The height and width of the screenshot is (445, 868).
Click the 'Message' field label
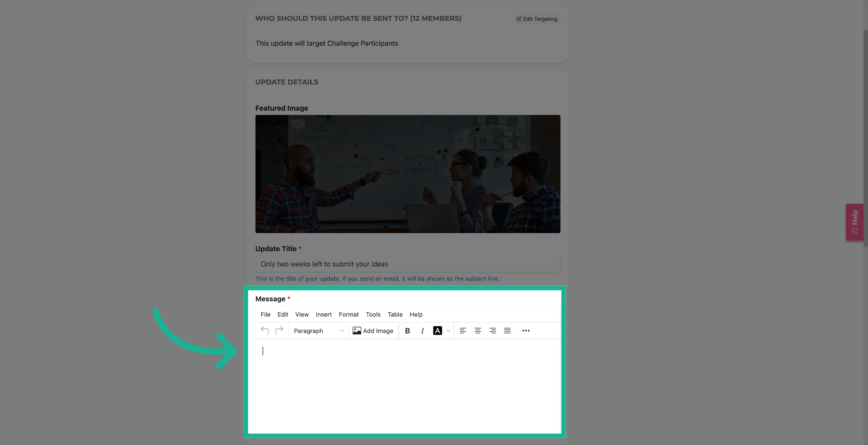[270, 299]
